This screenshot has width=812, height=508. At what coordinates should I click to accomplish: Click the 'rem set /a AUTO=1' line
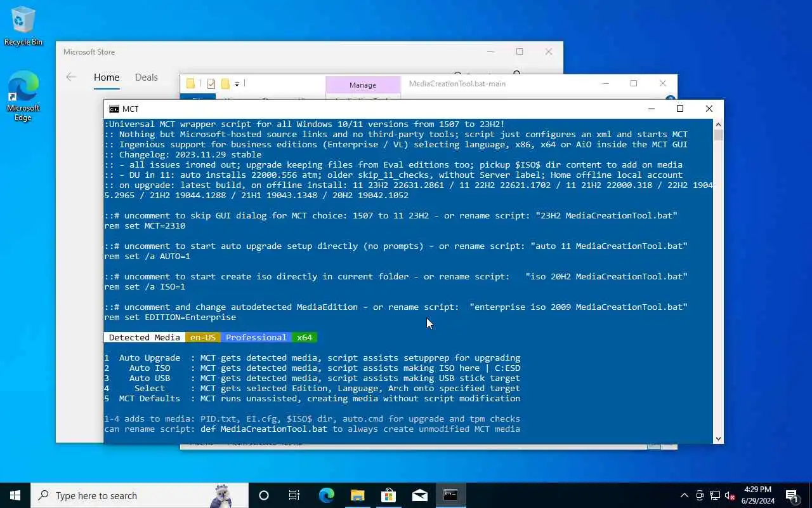tap(147, 257)
